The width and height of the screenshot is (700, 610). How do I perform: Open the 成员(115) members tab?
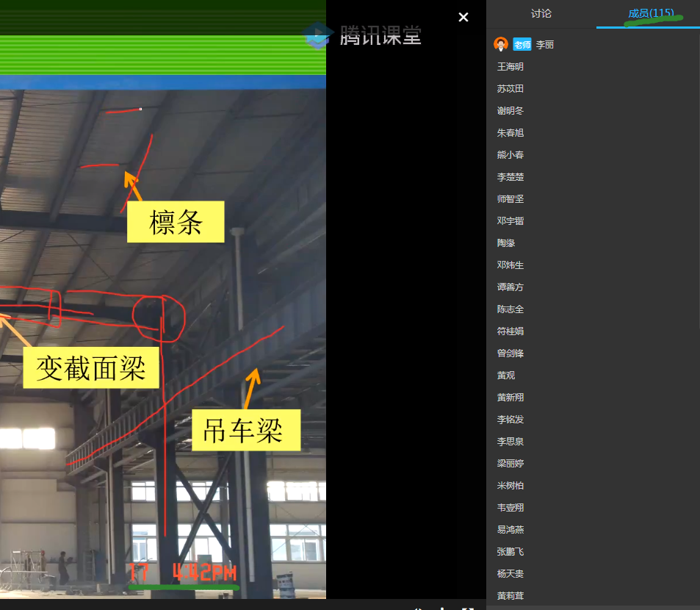[650, 14]
